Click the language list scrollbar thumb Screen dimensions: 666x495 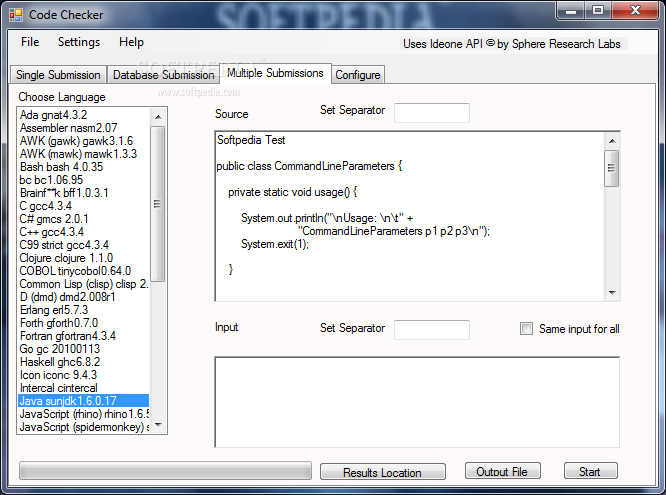pyautogui.click(x=158, y=204)
